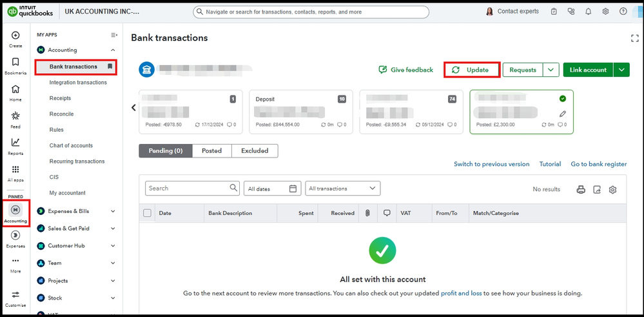Click Give feedback link
Viewport: 644px width, 317px height.
click(405, 70)
